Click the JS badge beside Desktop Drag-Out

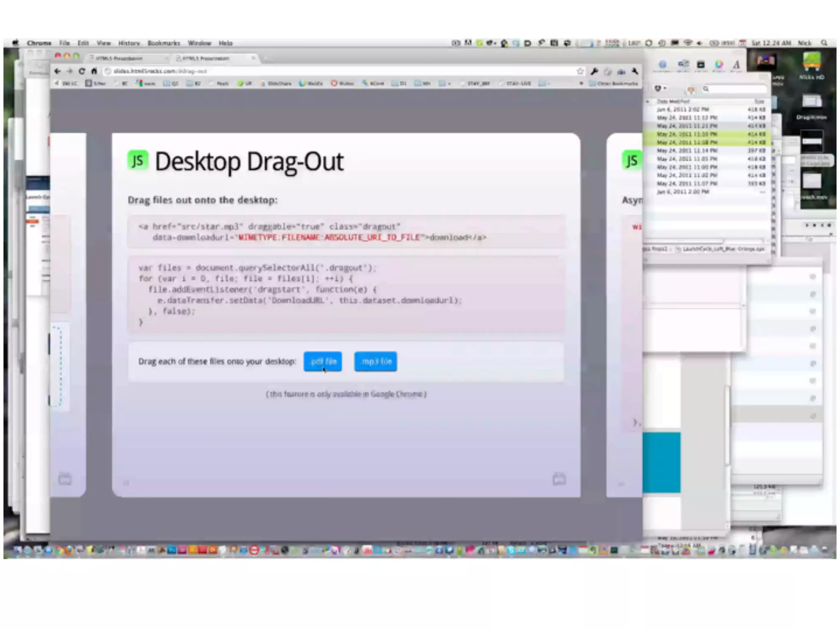[x=138, y=160]
